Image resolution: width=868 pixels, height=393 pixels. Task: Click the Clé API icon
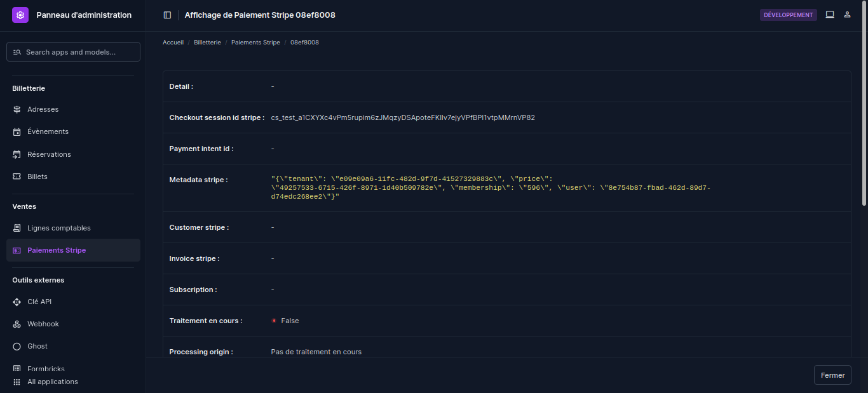[x=17, y=302]
